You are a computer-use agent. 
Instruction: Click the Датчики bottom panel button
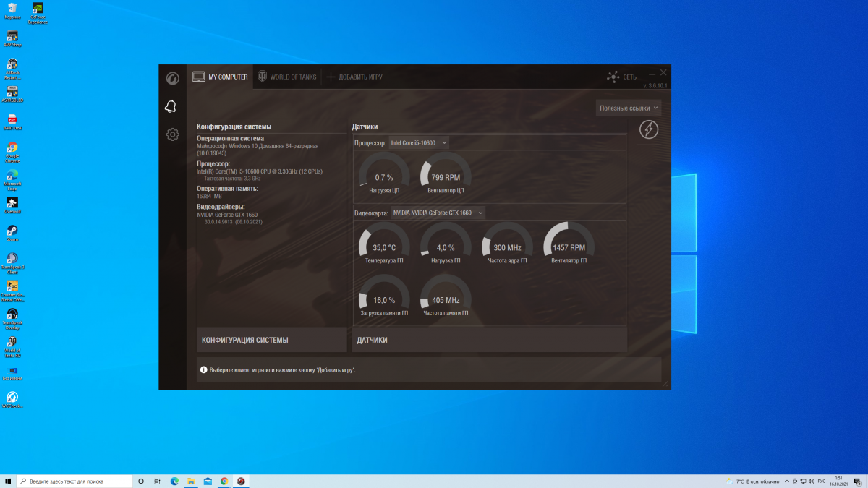[489, 340]
